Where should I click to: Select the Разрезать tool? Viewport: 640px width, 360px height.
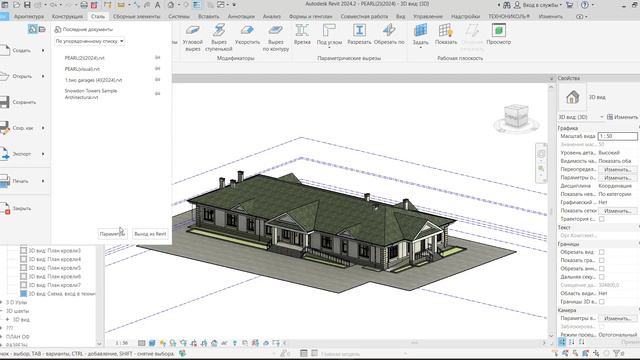(x=359, y=35)
